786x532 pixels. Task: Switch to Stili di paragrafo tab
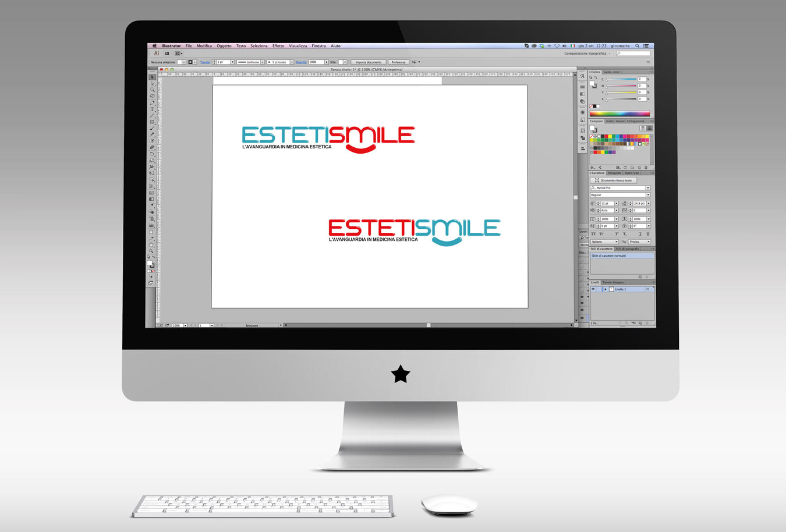[628, 249]
